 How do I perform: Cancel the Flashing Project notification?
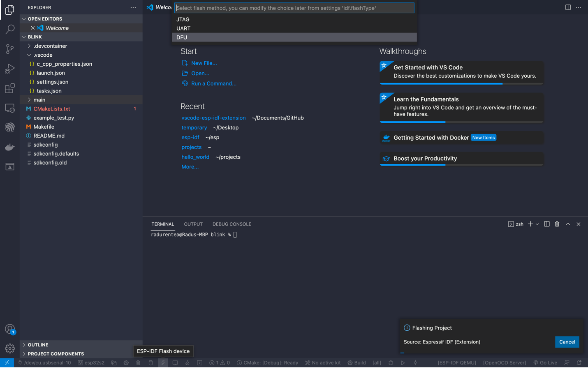(x=567, y=342)
